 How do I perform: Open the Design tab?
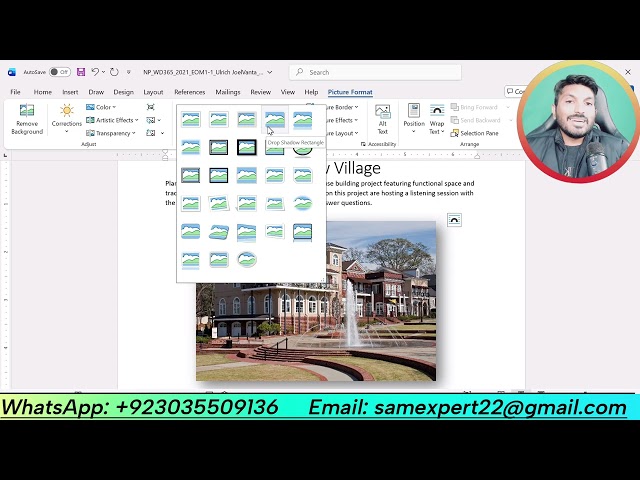[x=124, y=92]
